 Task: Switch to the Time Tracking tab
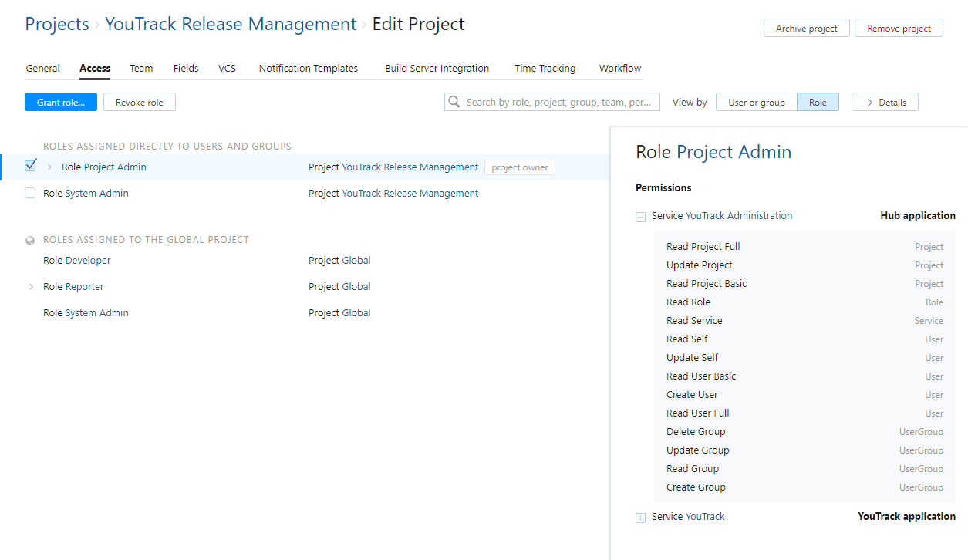point(545,69)
